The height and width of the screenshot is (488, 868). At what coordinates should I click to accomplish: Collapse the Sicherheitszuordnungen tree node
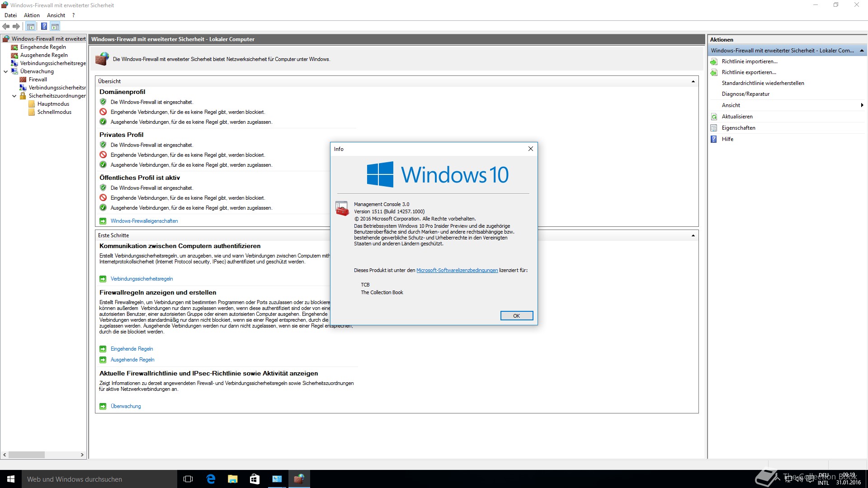click(x=14, y=96)
